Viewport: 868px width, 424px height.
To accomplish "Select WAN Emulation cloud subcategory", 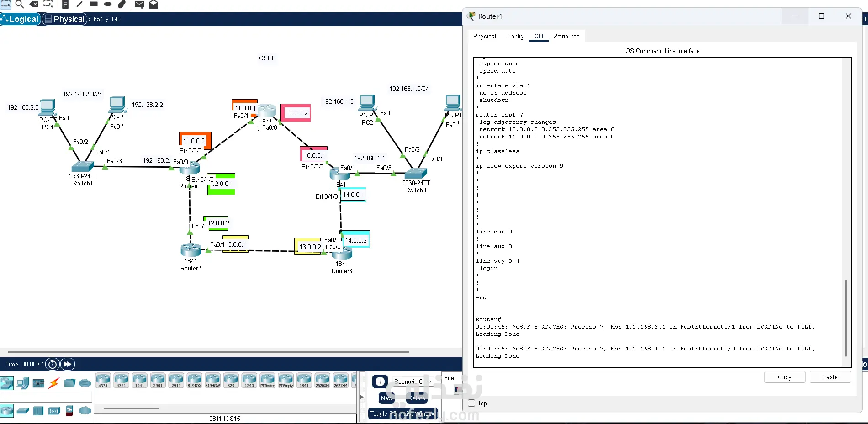I will pos(85,410).
